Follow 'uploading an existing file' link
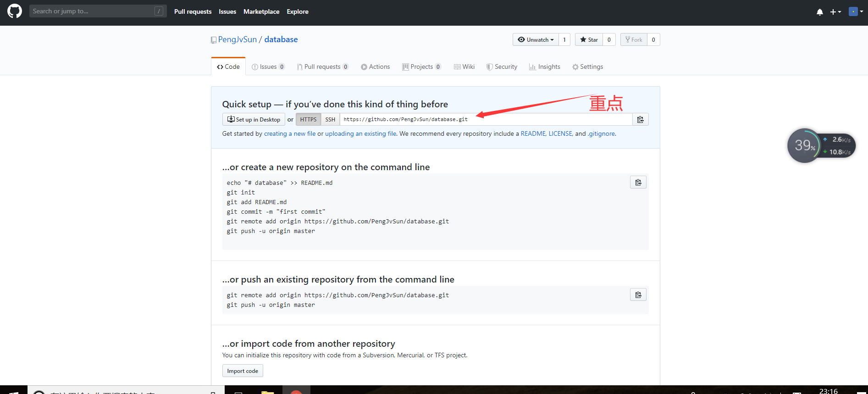The width and height of the screenshot is (868, 394). tap(361, 133)
